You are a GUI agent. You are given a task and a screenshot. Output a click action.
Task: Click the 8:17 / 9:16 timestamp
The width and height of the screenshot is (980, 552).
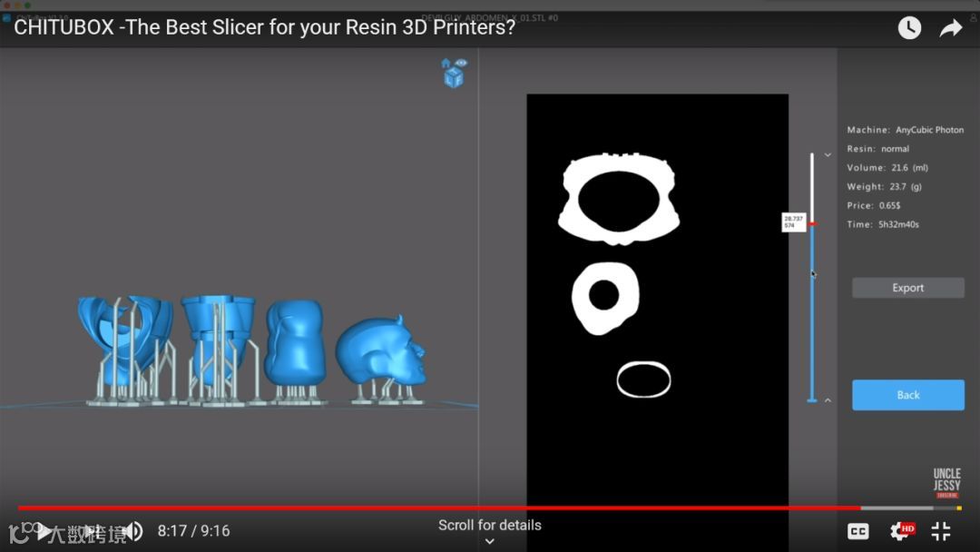tap(194, 531)
